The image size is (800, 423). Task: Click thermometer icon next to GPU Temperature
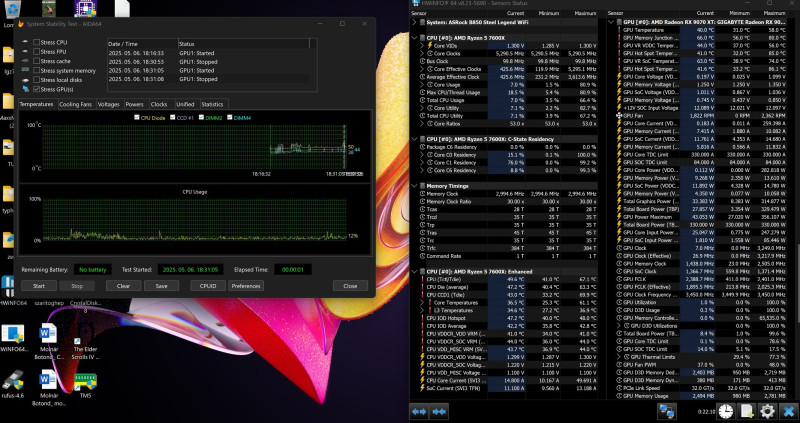(x=619, y=30)
